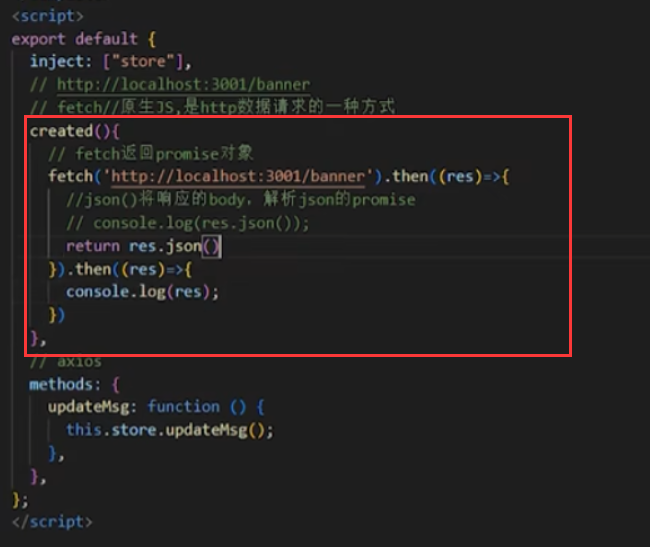
Task: Click the '}).then((res)=>{' line
Action: click(120, 270)
